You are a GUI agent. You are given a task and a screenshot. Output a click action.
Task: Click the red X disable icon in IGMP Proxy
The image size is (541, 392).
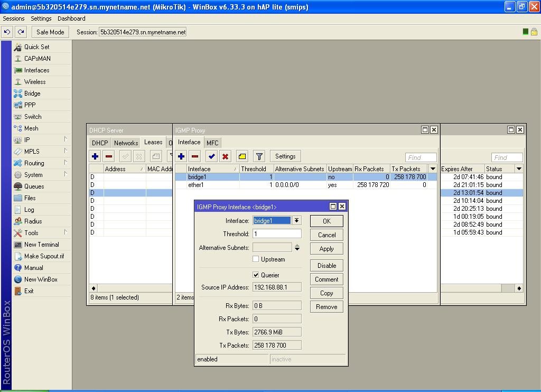tap(225, 156)
